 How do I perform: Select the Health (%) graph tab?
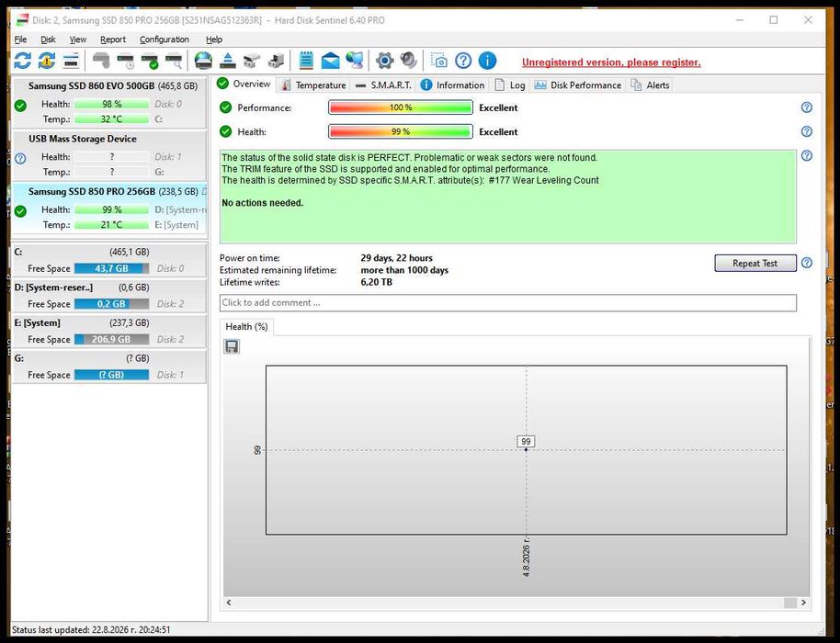(x=246, y=327)
